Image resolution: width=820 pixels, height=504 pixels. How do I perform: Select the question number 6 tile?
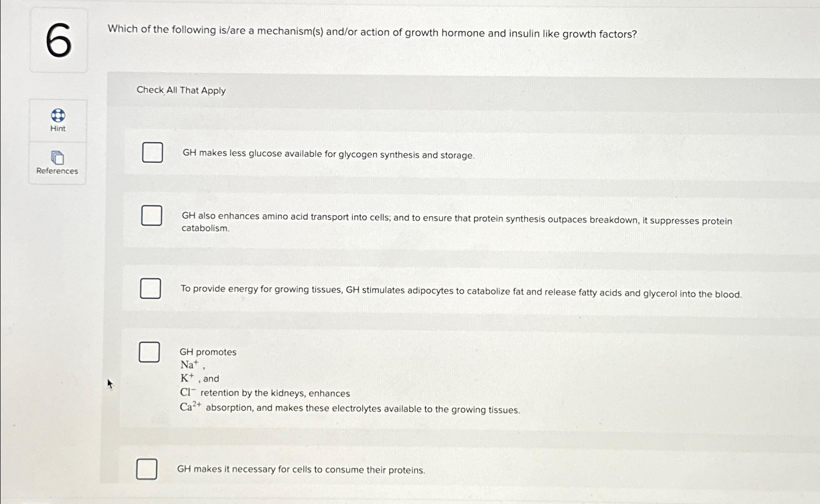[x=58, y=42]
